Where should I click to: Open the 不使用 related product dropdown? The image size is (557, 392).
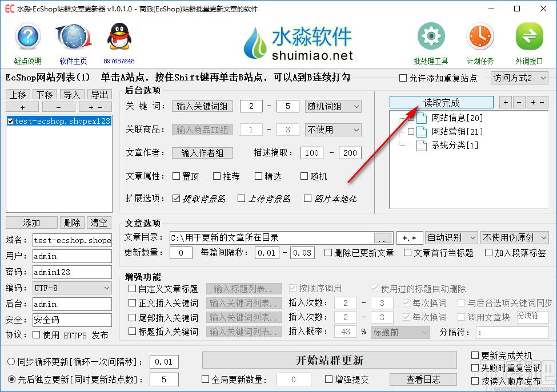pyautogui.click(x=333, y=130)
